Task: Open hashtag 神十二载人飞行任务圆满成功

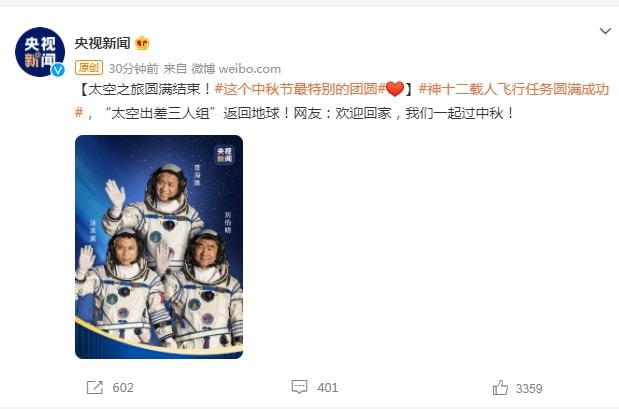Action: (342, 101)
